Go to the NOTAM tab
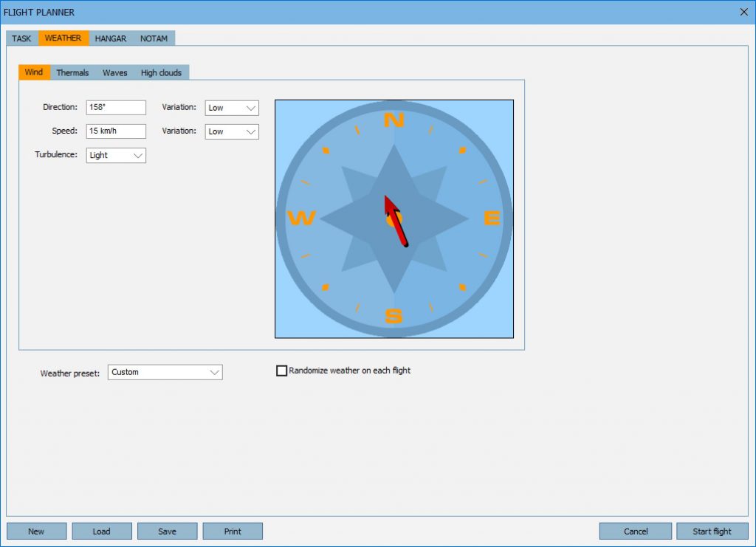The height and width of the screenshot is (547, 756). (x=154, y=38)
